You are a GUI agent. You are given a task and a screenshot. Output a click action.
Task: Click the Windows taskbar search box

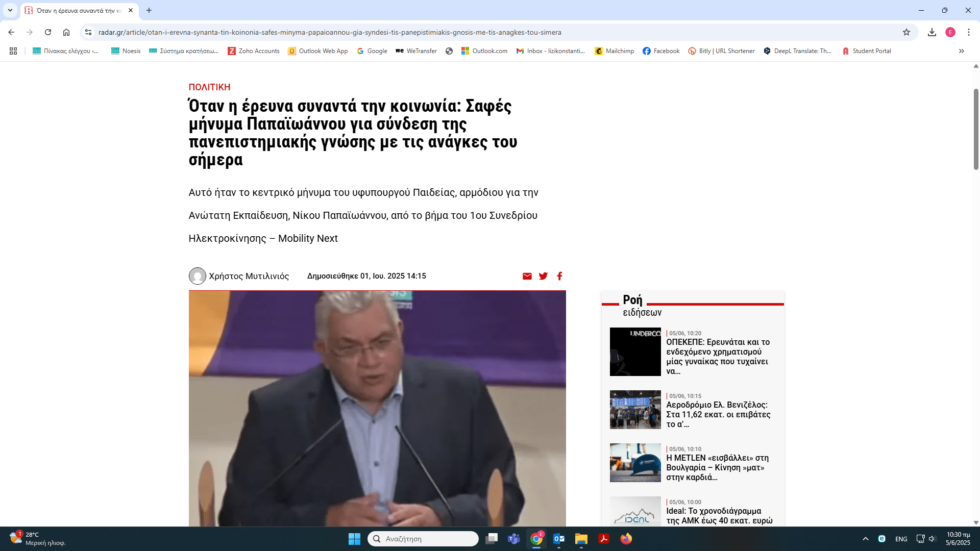pos(423,539)
